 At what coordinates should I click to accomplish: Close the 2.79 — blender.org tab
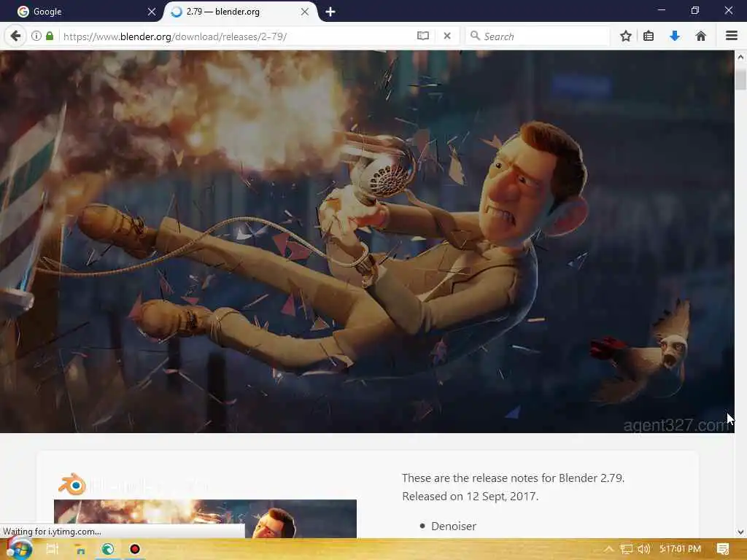[x=305, y=12]
